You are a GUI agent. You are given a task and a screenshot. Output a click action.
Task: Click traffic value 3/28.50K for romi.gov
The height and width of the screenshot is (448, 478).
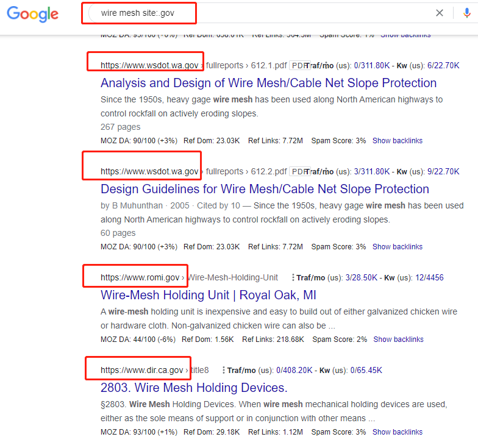point(361,278)
